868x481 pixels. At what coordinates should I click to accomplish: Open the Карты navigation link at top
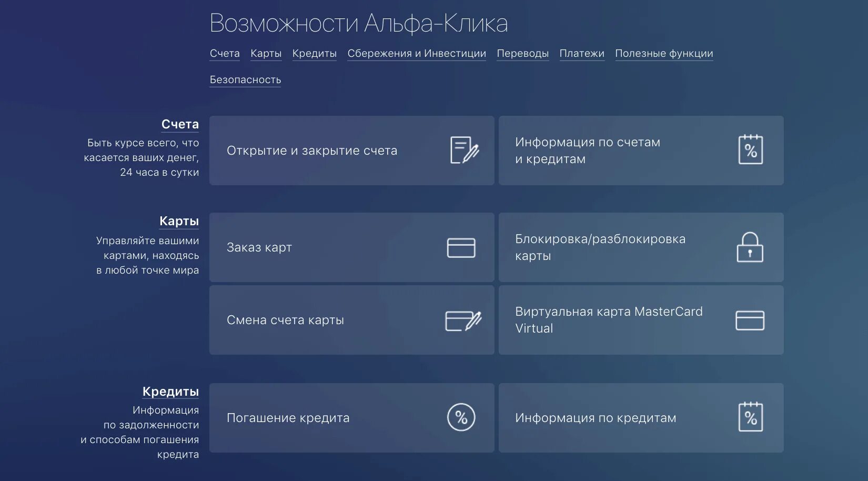266,54
